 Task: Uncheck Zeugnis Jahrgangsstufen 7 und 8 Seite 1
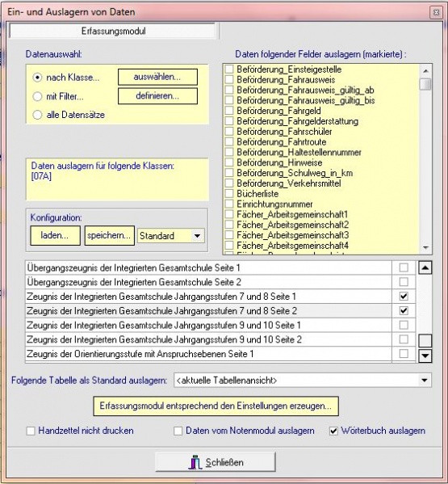tap(404, 297)
